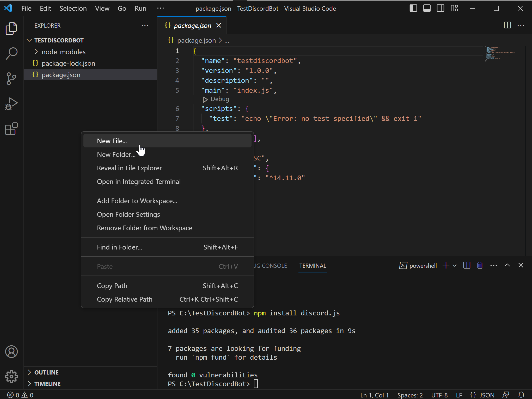532x399 pixels.
Task: Open the Run menu
Action: pyautogui.click(x=140, y=8)
